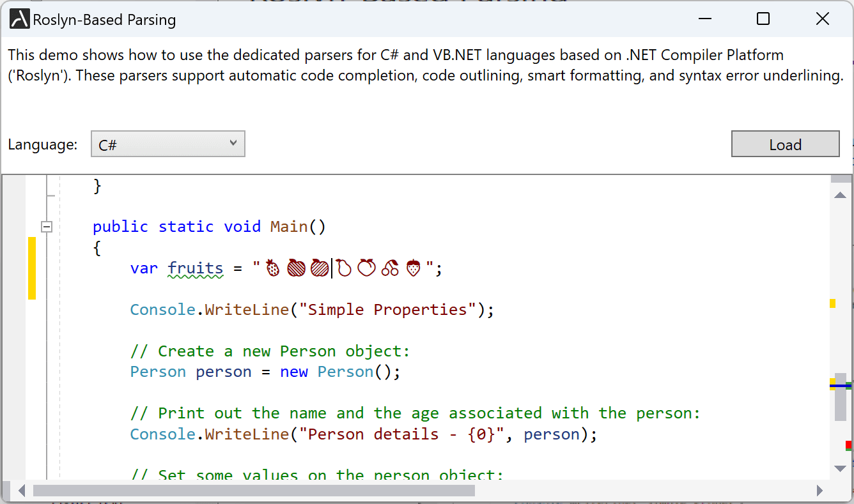Click the comment starting 'Print out the name'

pyautogui.click(x=415, y=413)
